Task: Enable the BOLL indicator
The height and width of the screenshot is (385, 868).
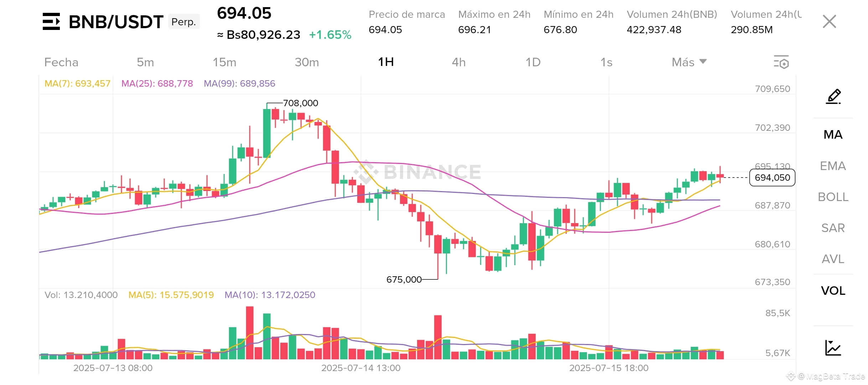Action: coord(833,197)
